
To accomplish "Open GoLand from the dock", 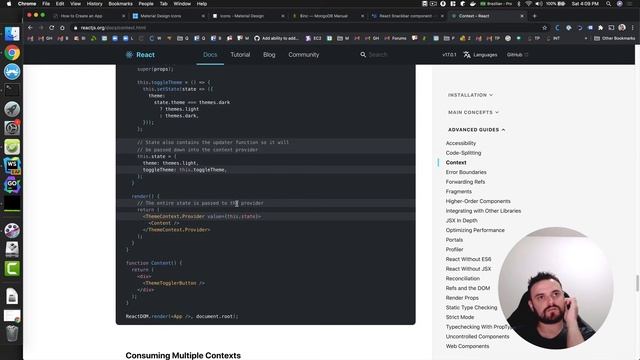I will pyautogui.click(x=12, y=185).
